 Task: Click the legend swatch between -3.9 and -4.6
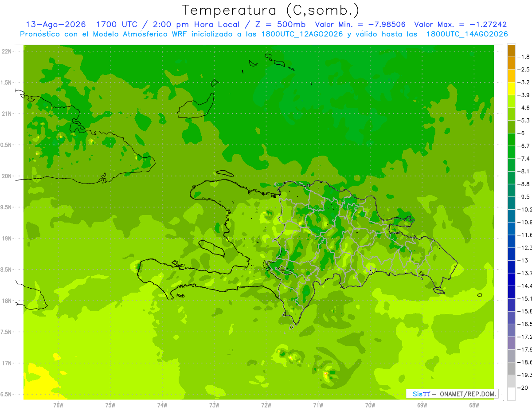coord(511,101)
